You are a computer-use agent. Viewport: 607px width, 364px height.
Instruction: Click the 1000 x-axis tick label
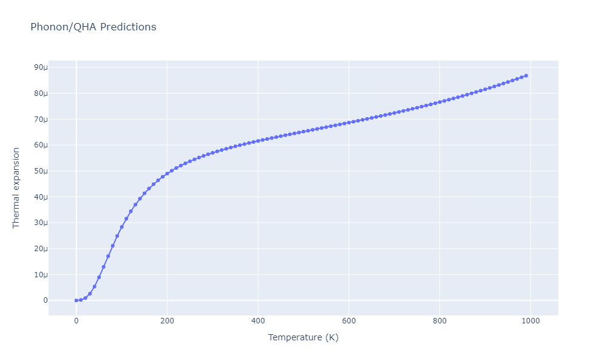point(531,321)
